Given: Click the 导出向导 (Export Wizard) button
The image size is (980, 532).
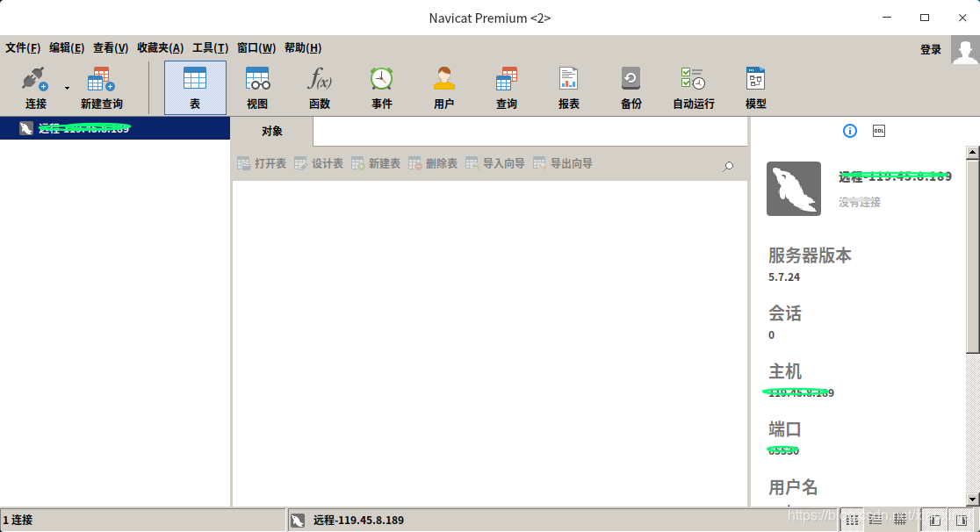Looking at the screenshot, I should [563, 164].
